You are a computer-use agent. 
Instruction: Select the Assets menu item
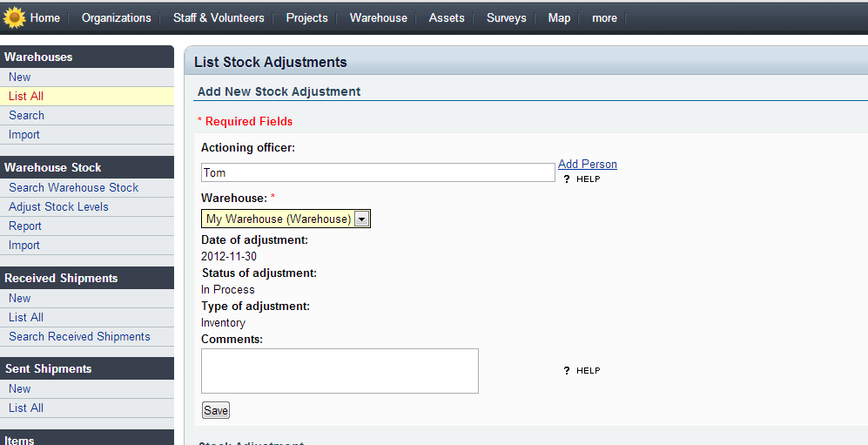click(x=447, y=17)
